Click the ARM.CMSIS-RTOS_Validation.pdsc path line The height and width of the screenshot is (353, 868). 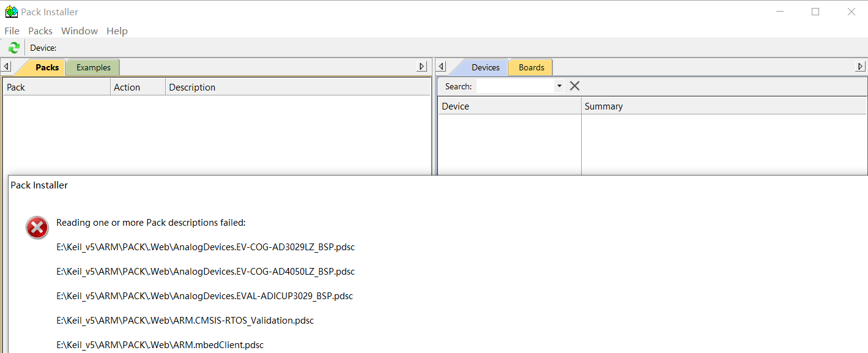185,321
